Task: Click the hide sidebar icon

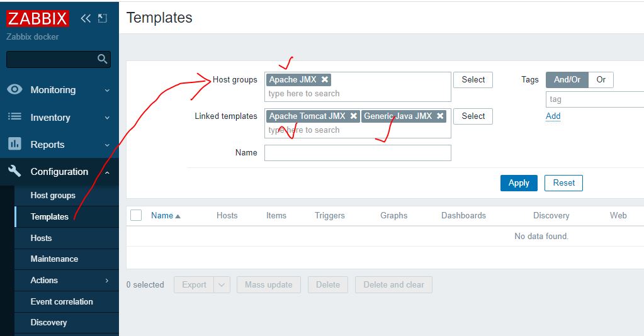Action: click(x=103, y=19)
